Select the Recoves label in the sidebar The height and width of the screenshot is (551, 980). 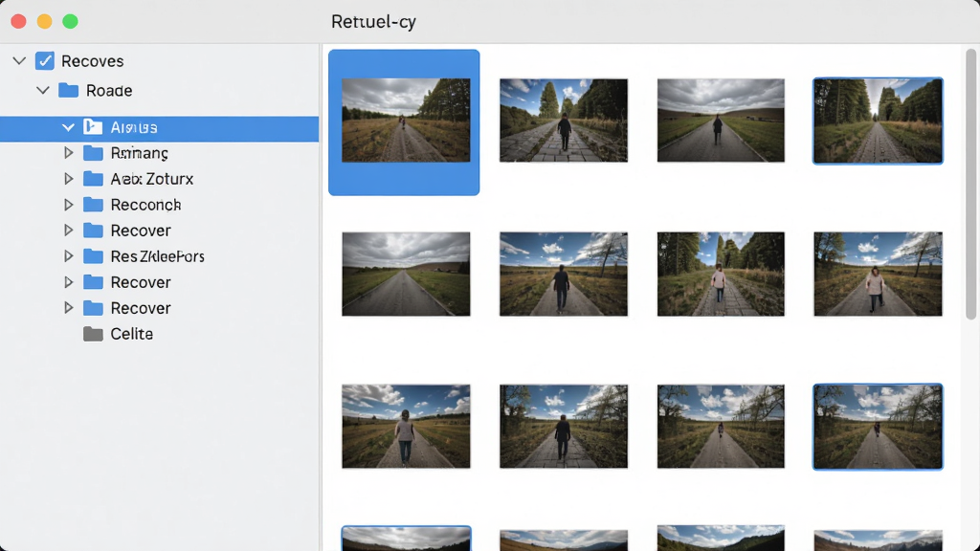(x=93, y=61)
